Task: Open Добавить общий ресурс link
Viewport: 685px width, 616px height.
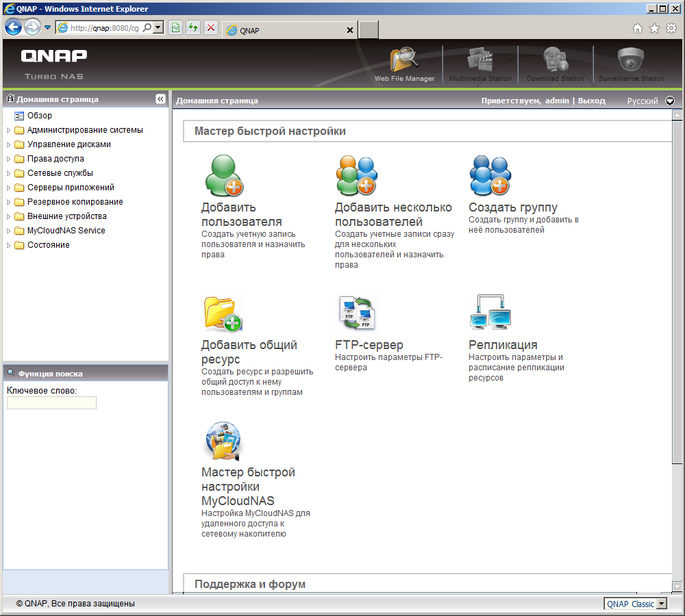Action: click(x=249, y=352)
